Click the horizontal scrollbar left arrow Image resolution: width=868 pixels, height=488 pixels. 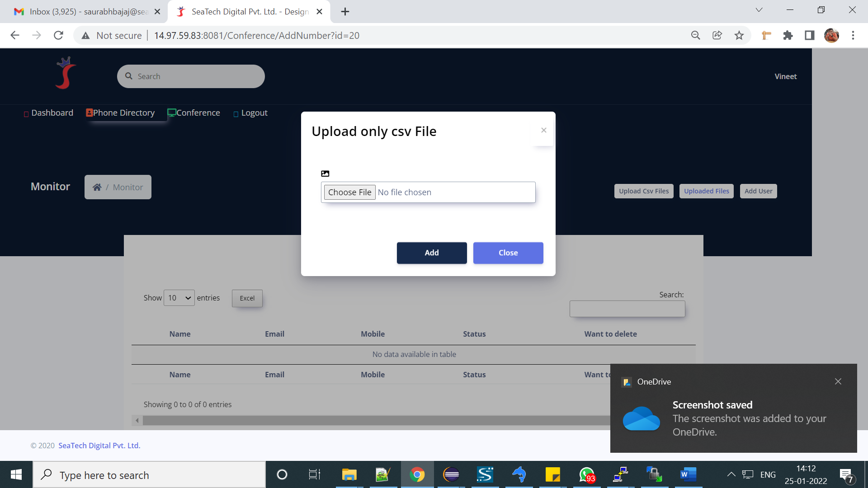pos(137,420)
